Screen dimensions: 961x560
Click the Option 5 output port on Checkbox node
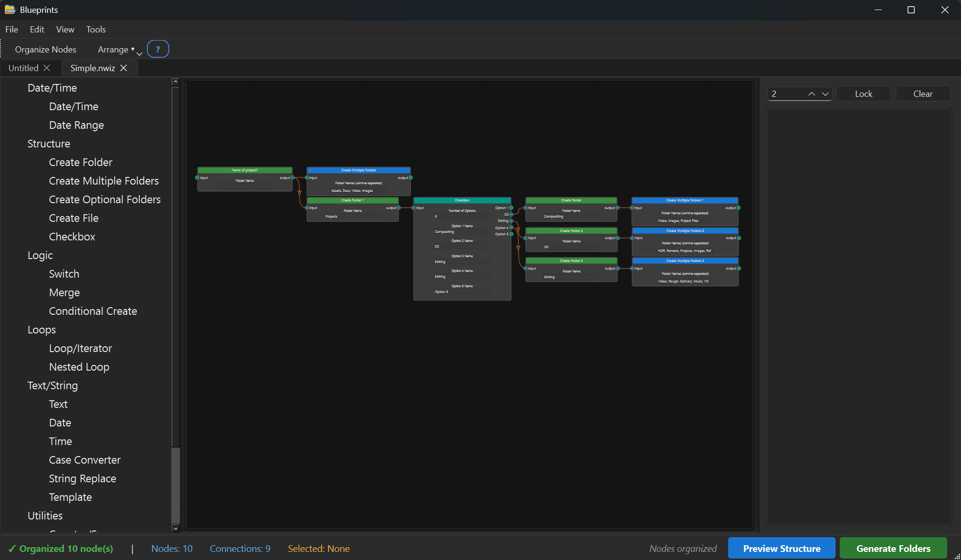[x=512, y=234]
